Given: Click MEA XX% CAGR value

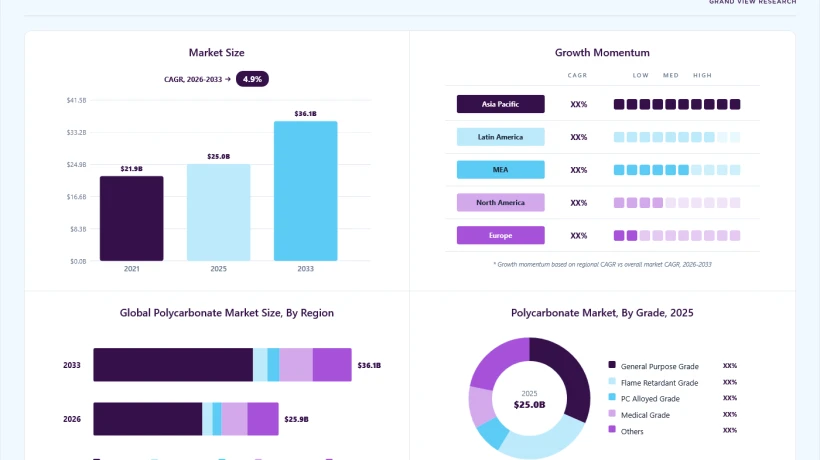Looking at the screenshot, I should coord(578,170).
